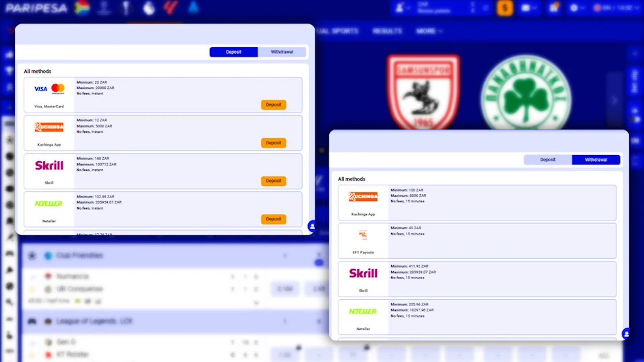Open the settings gear in the header
This screenshot has width=644, height=362.
(574, 8)
